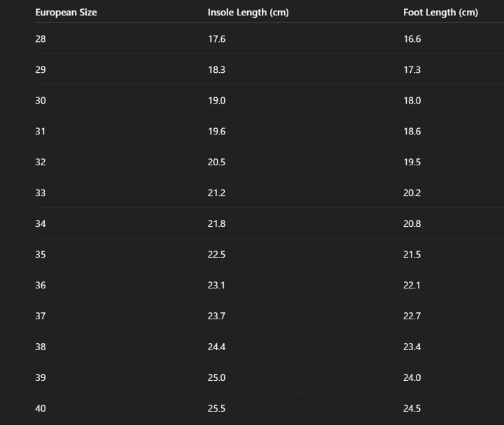Click the Insole Length (cm) column header
This screenshot has height=425, width=504.
click(248, 13)
